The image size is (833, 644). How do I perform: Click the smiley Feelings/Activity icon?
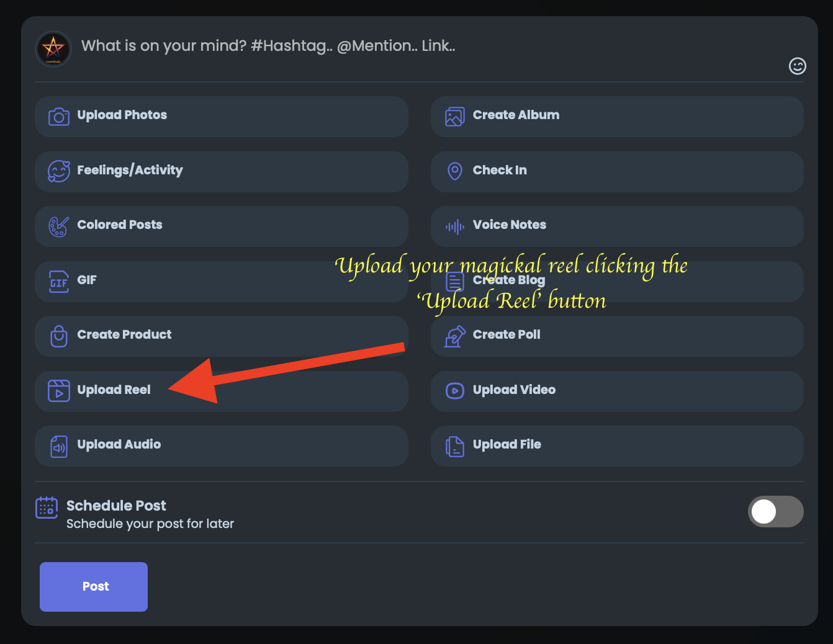[58, 171]
